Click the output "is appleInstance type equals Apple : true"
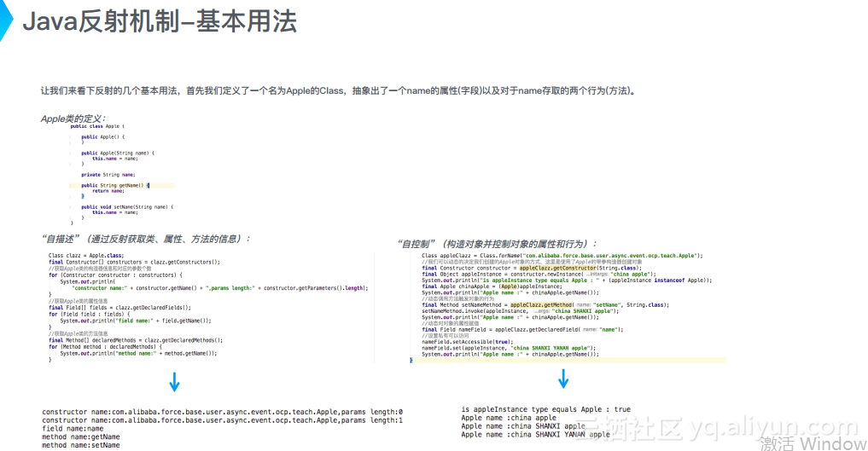 [546, 409]
